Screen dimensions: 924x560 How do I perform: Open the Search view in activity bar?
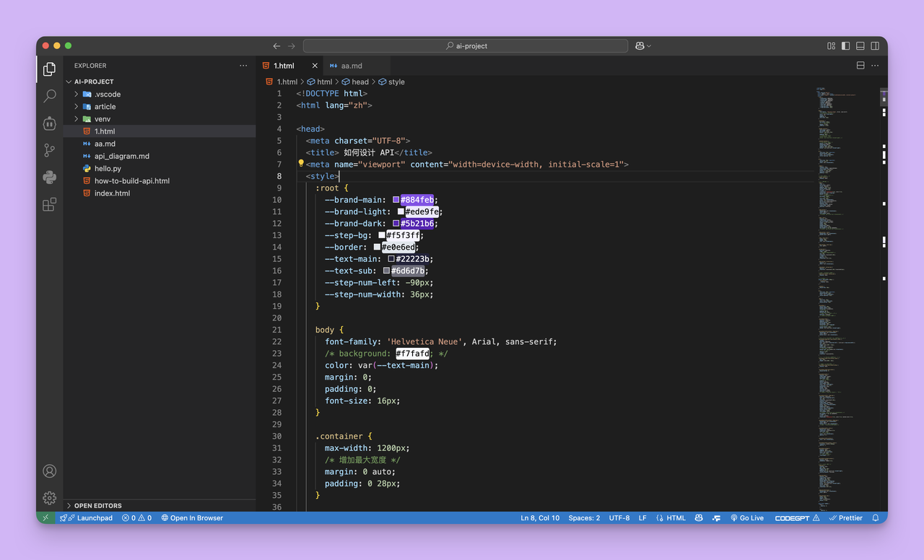coord(49,96)
